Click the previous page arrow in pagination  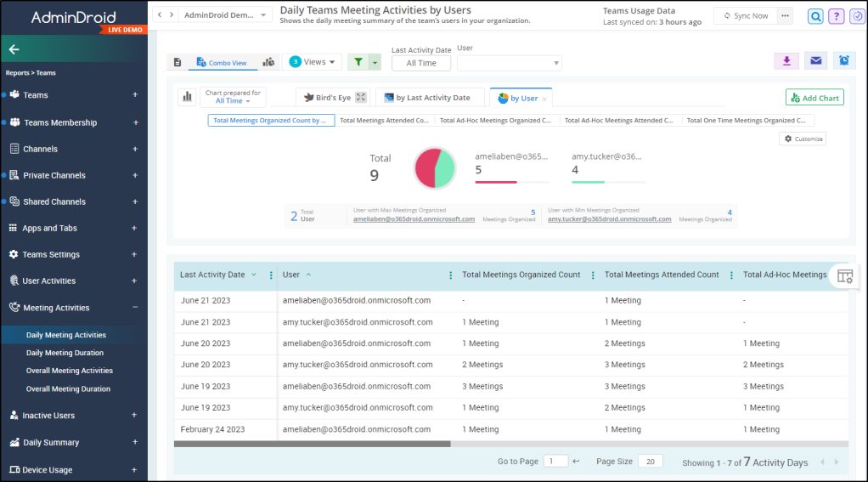click(x=822, y=462)
